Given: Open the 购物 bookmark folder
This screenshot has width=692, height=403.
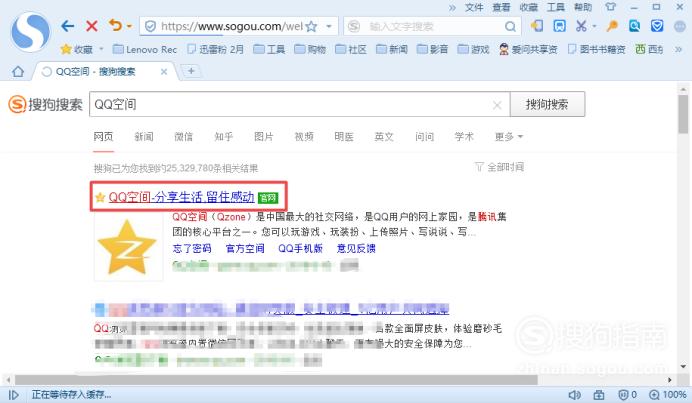Looking at the screenshot, I should [310, 49].
